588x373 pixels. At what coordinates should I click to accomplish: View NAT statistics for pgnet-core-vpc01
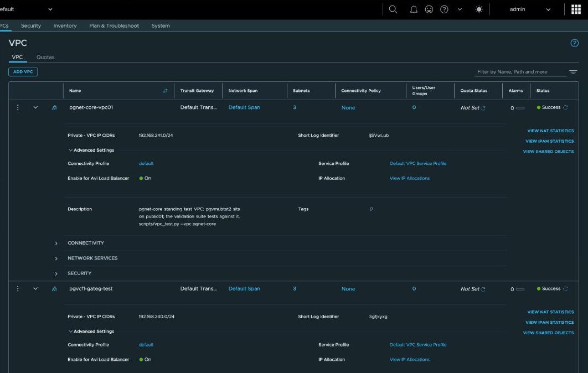(550, 131)
